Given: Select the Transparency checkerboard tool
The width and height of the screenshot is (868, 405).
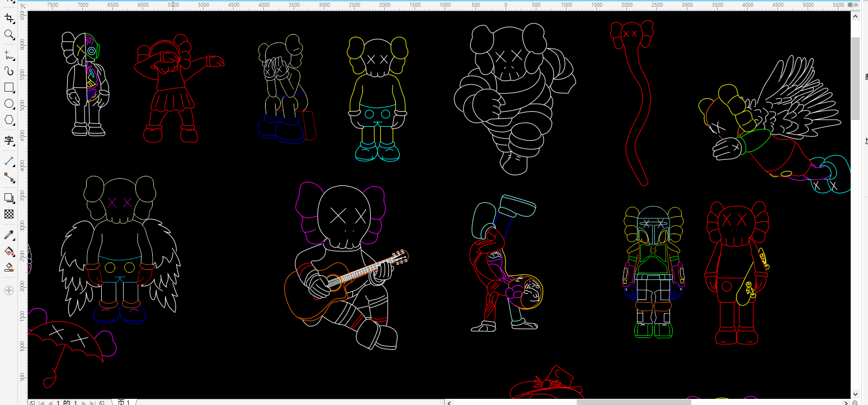Looking at the screenshot, I should tap(9, 214).
